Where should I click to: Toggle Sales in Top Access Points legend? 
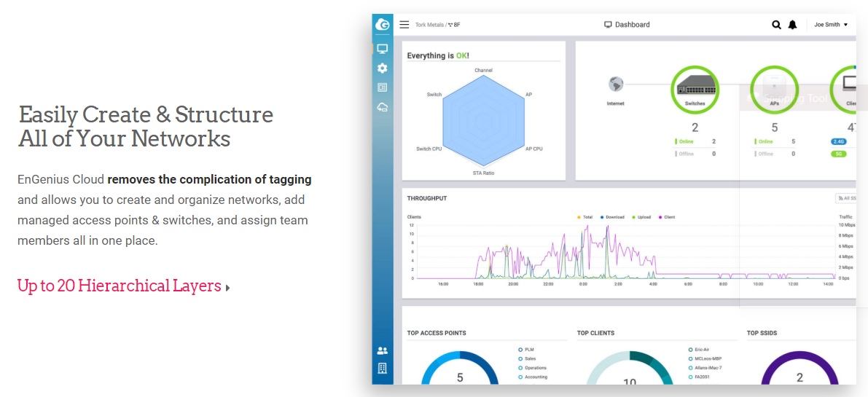coord(527,358)
